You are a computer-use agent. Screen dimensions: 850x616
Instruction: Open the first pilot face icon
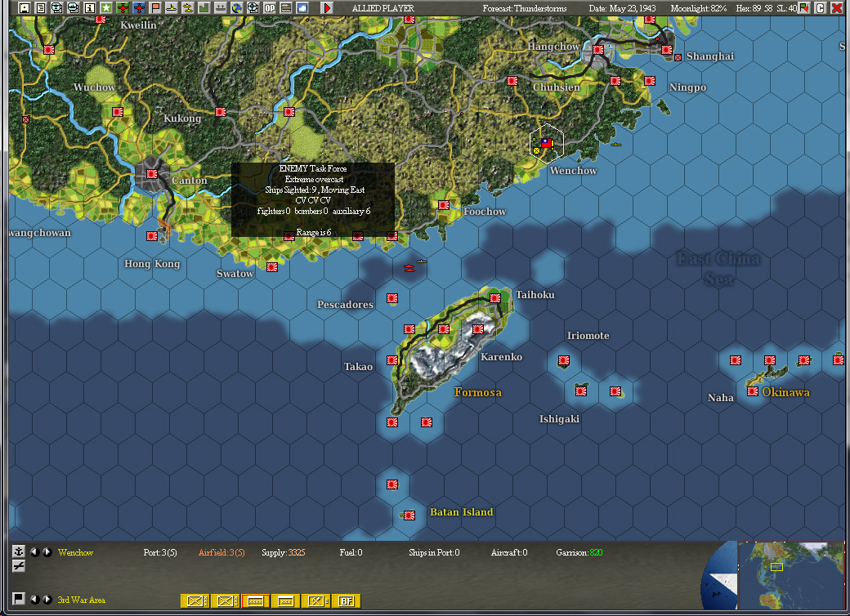tap(57, 7)
